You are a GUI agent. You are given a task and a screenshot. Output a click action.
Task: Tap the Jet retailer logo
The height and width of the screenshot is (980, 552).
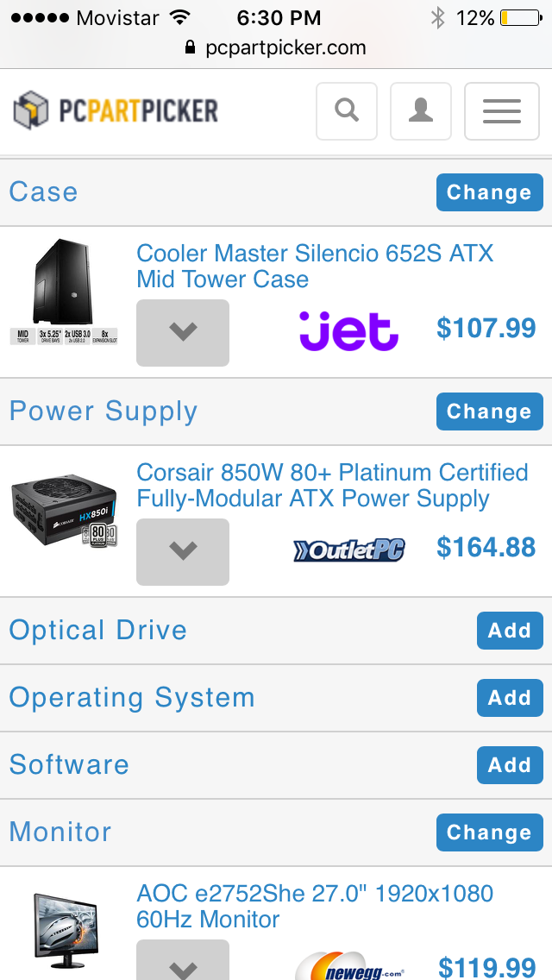pos(348,330)
